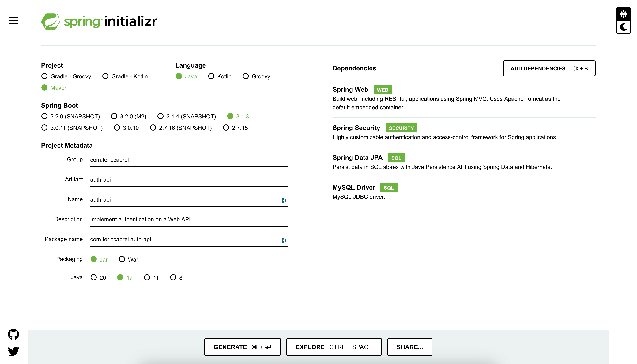
Task: Click the small icon beside the Name field
Action: point(284,200)
